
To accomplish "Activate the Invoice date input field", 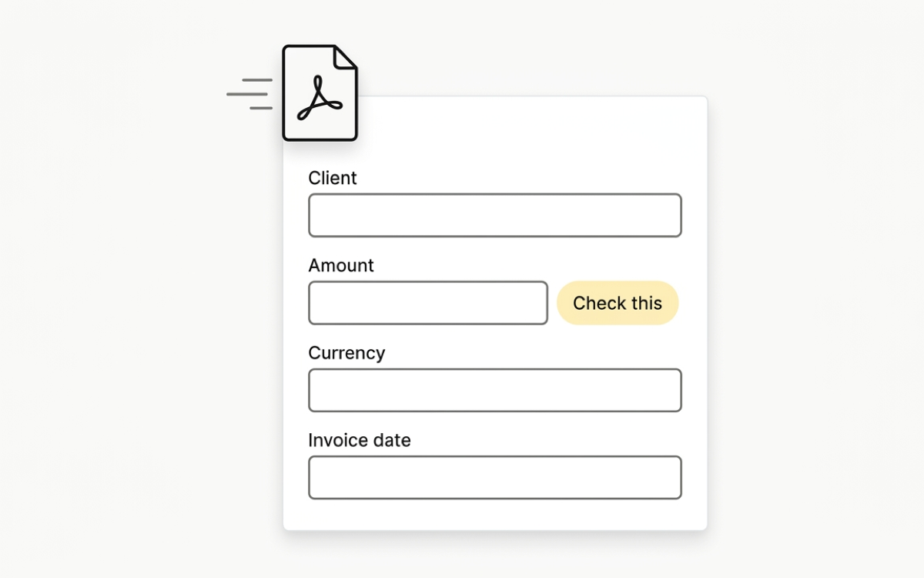I will (x=495, y=478).
